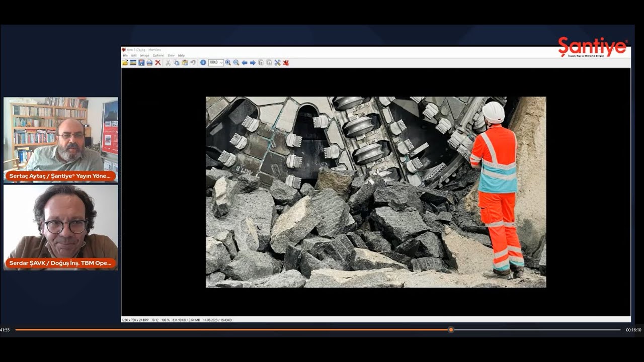Click the Undo arrow icon
644x362 pixels.
(193, 63)
